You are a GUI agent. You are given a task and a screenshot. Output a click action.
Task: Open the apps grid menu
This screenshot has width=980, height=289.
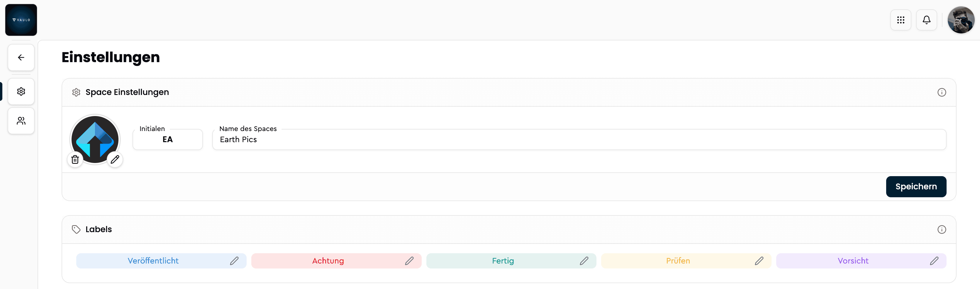[901, 20]
